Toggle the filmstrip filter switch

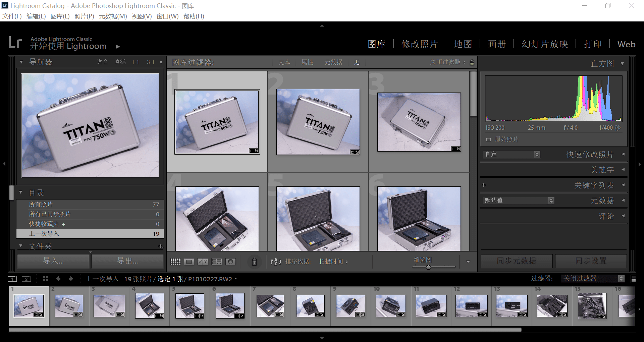point(633,279)
